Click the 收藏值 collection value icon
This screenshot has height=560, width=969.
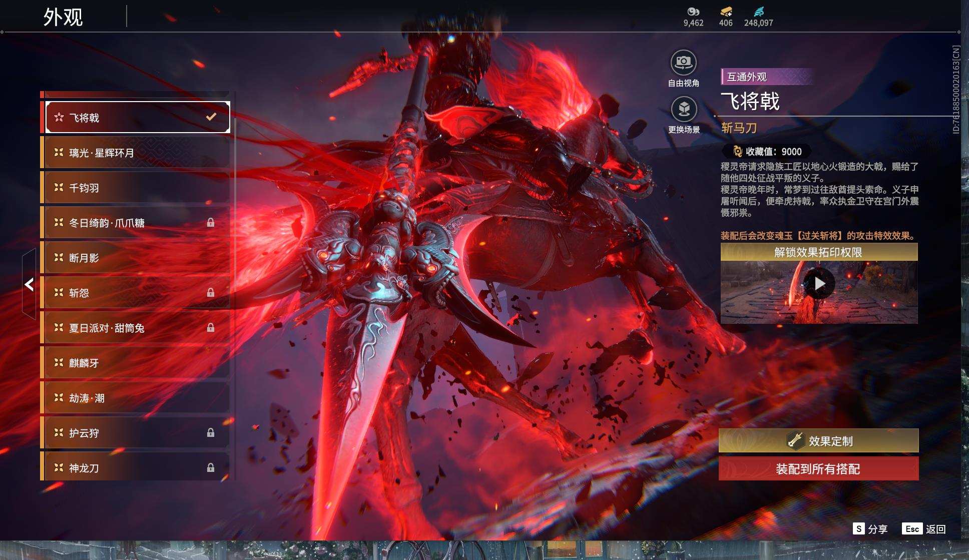pyautogui.click(x=737, y=151)
